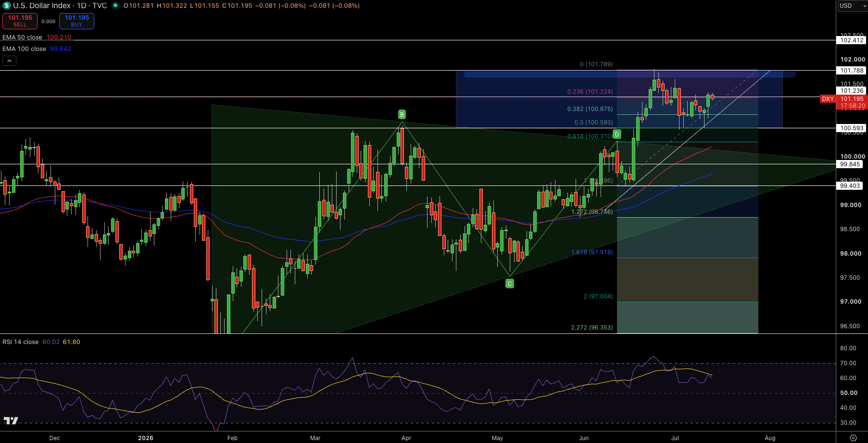
Task: Click the 99.403 price axis label
Action: click(x=850, y=186)
